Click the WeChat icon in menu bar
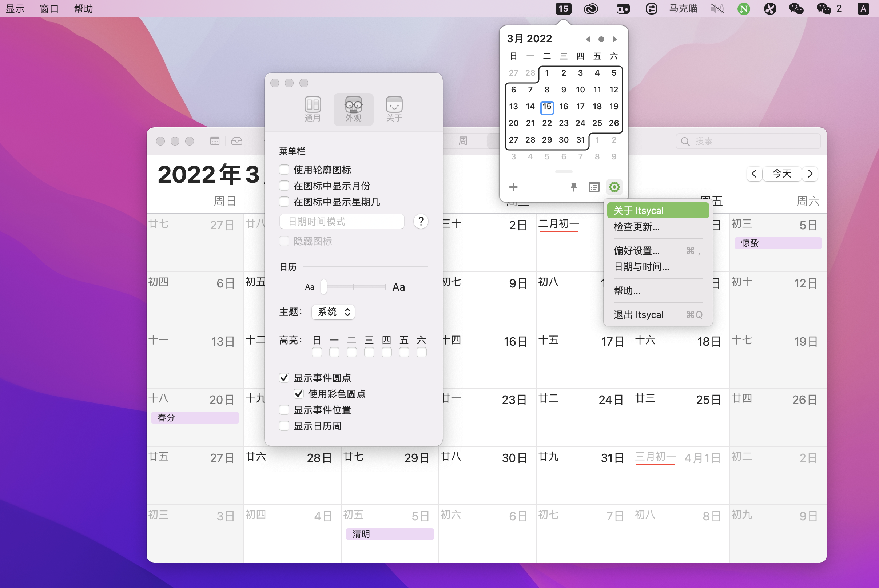 coord(796,9)
